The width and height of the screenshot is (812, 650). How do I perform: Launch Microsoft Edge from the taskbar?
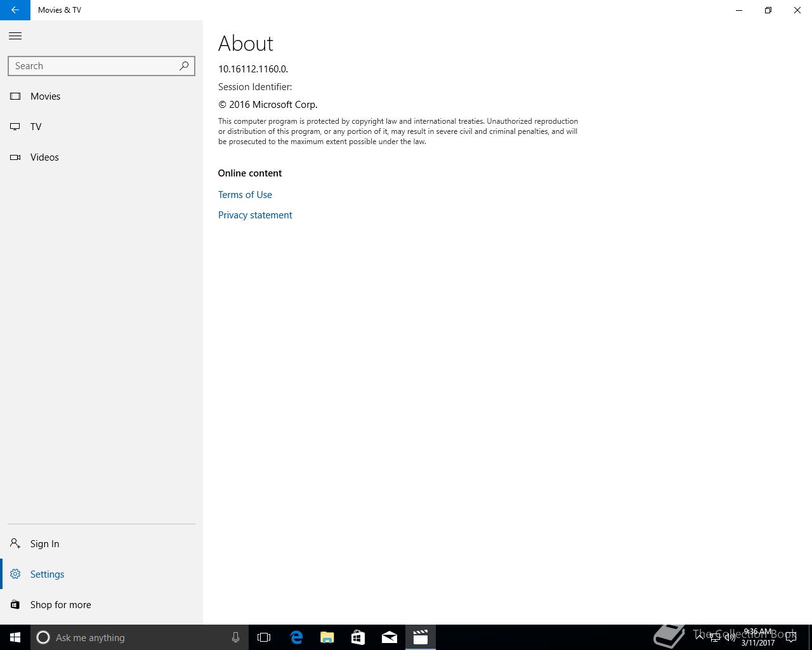click(x=296, y=637)
